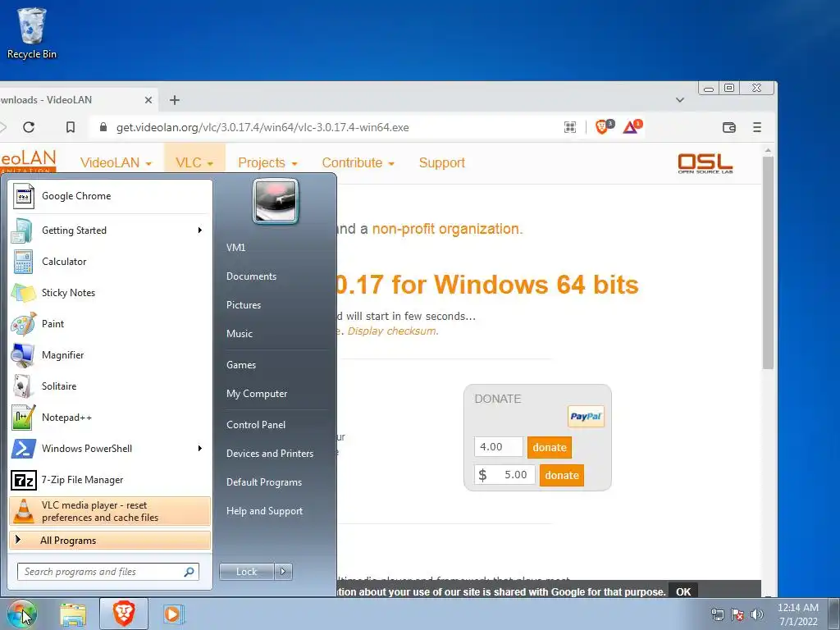Click the address bar URL
The width and height of the screenshot is (840, 630).
click(x=262, y=127)
